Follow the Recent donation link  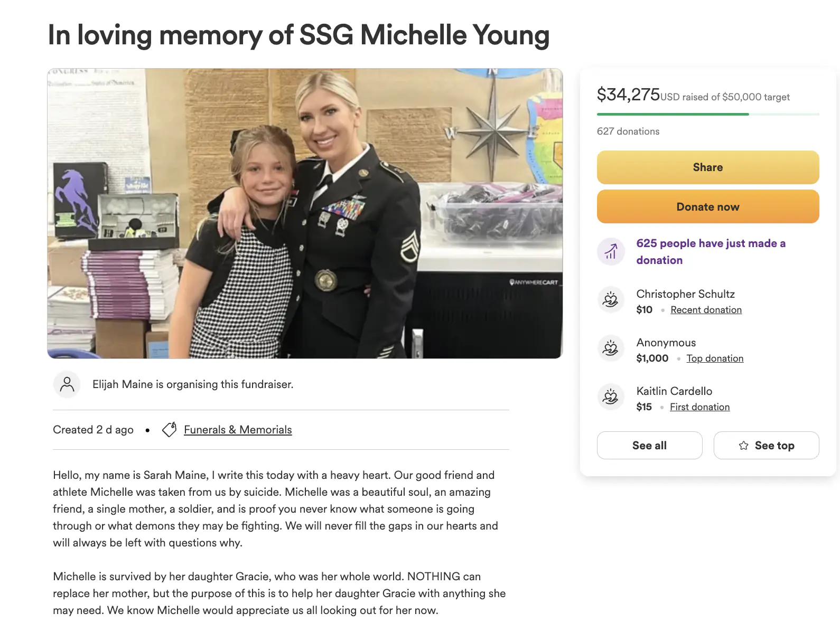pos(706,310)
